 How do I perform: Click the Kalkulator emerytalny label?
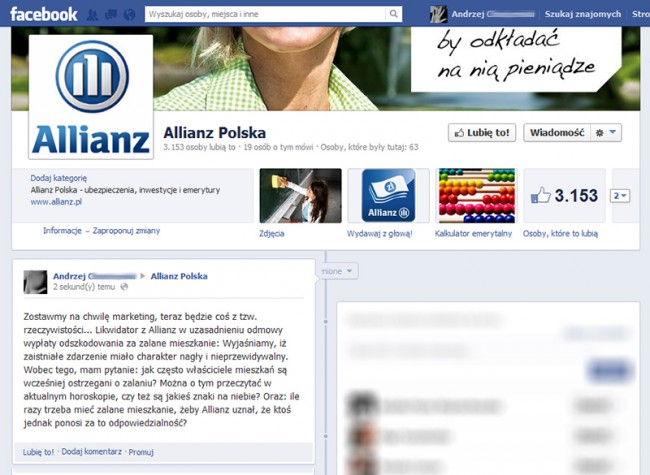tap(473, 233)
